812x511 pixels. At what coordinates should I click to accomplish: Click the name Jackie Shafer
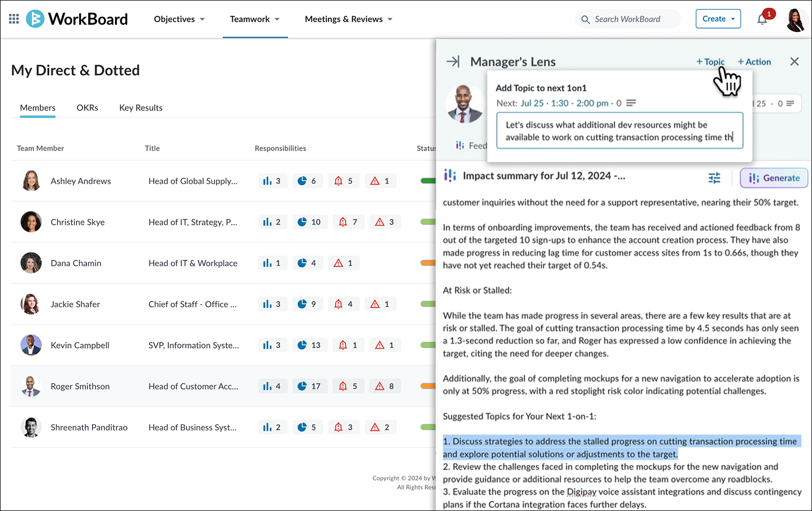(75, 304)
